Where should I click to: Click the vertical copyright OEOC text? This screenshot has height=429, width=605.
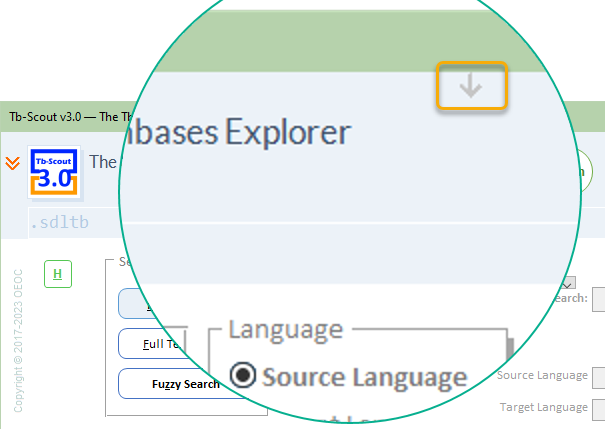(x=17, y=340)
